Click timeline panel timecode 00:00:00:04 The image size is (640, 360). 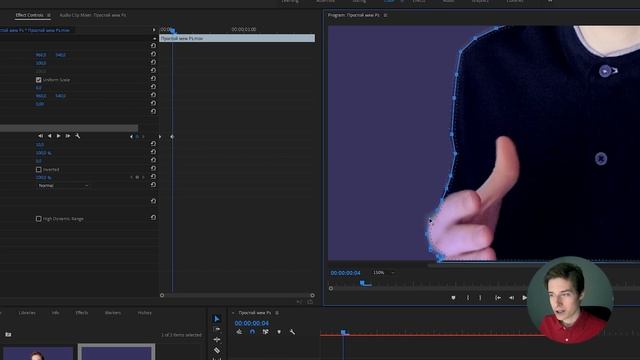coord(251,323)
